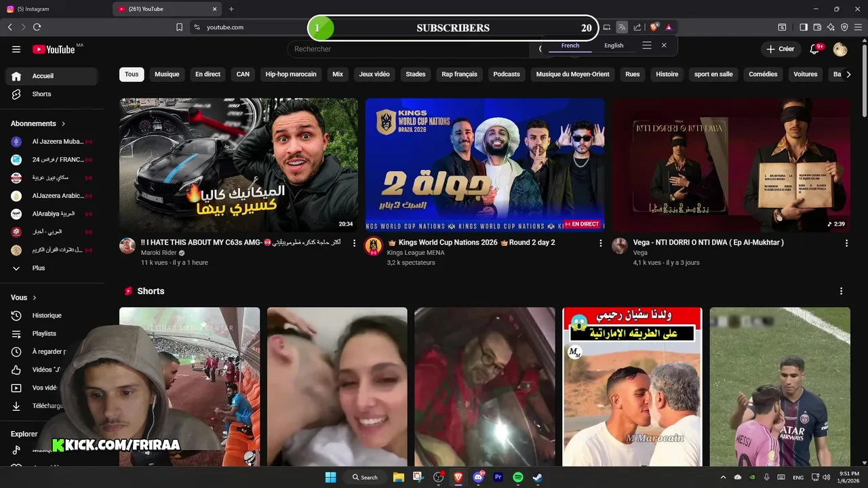Select the Tous category chip
Viewport: 868px width, 488px height.
(x=132, y=75)
